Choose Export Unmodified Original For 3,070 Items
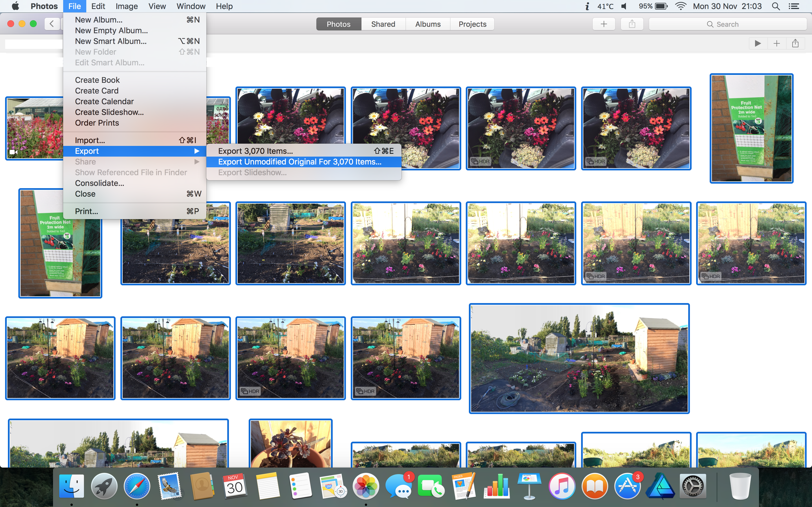The width and height of the screenshot is (812, 507). [300, 162]
